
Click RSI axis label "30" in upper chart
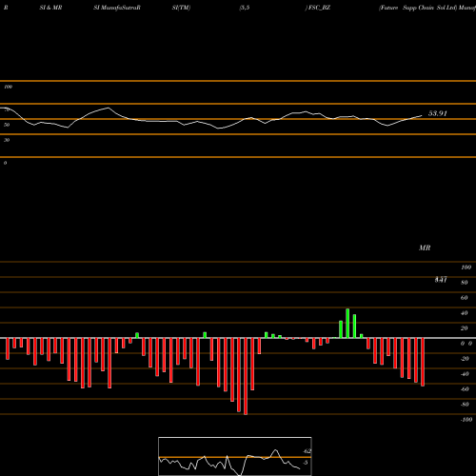coord(7,140)
